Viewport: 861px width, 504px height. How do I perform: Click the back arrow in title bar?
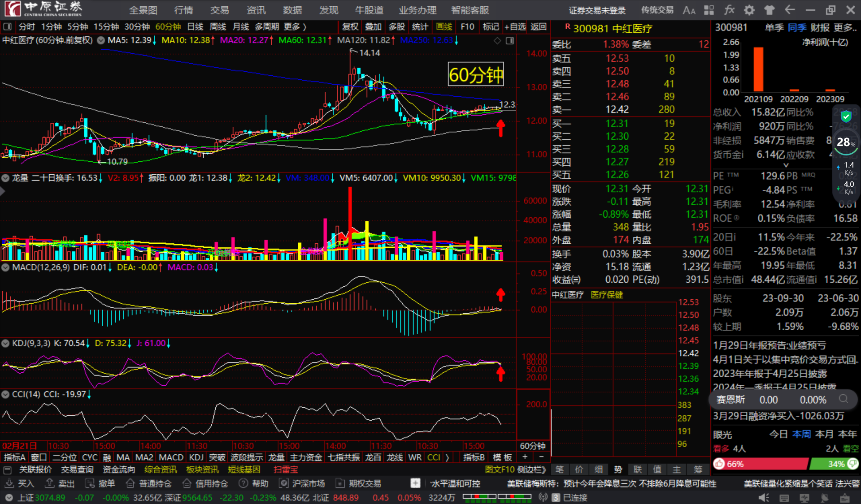click(790, 10)
